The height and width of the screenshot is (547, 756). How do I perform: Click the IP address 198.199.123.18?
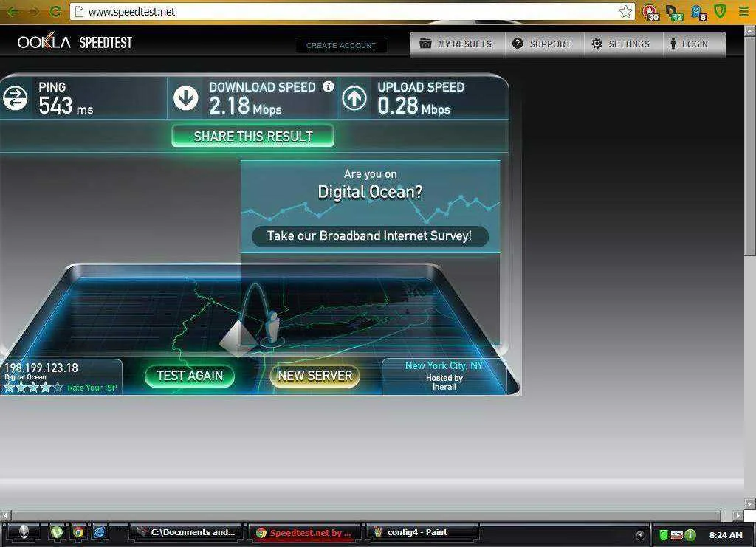click(x=41, y=368)
